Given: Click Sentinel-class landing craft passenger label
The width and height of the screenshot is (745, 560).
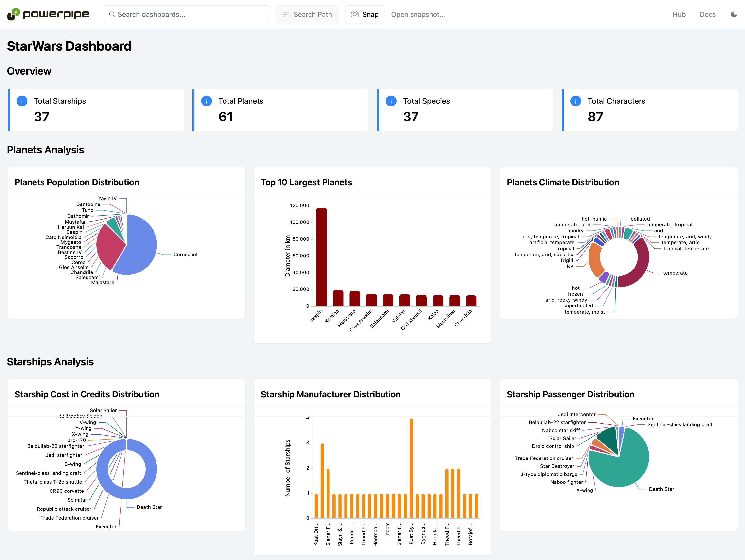Looking at the screenshot, I should [680, 425].
